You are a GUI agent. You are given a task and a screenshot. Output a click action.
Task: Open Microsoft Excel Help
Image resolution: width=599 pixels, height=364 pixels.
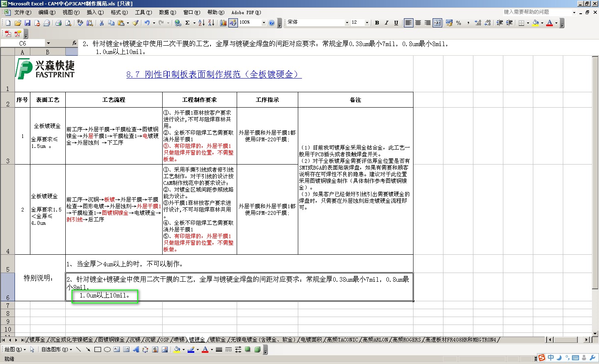[272, 23]
